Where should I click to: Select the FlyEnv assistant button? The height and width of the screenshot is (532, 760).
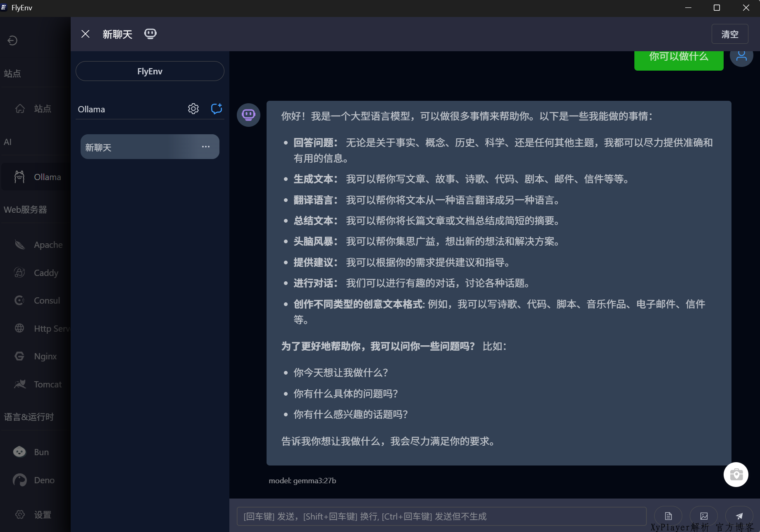[150, 71]
